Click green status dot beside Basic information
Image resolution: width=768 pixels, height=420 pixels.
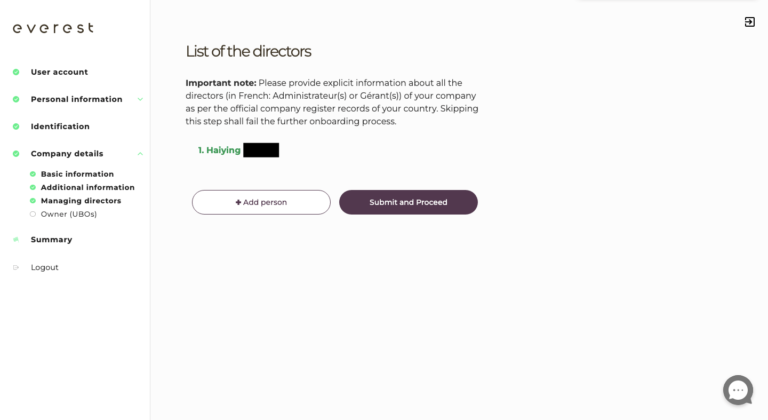32,174
